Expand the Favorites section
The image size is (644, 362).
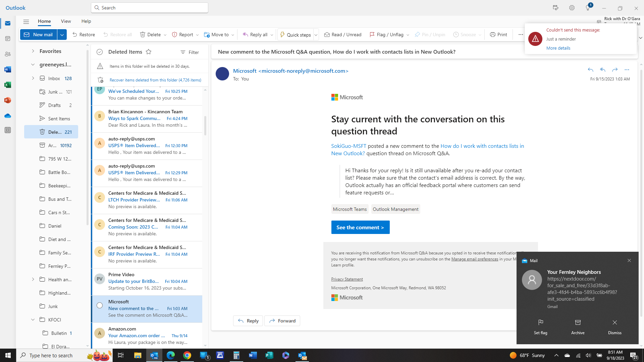click(33, 51)
